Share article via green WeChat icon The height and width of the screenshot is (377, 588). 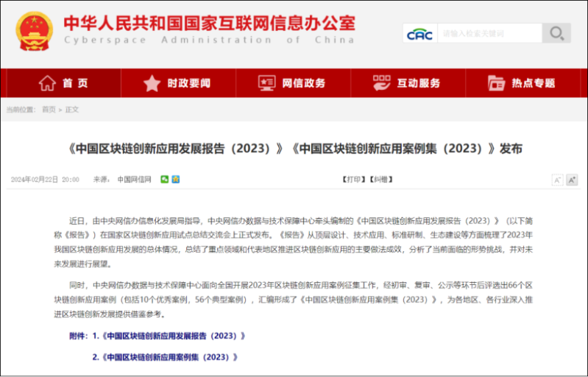click(165, 179)
